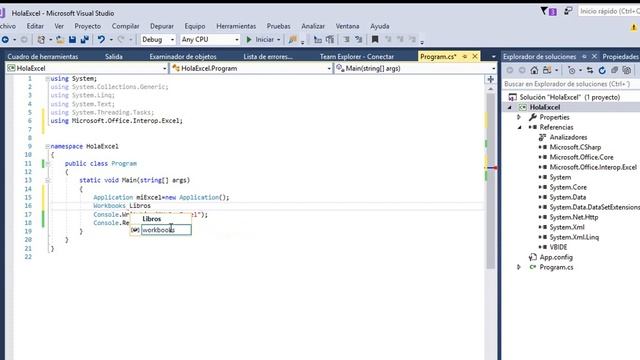Open the Compilar menu

coord(125,26)
